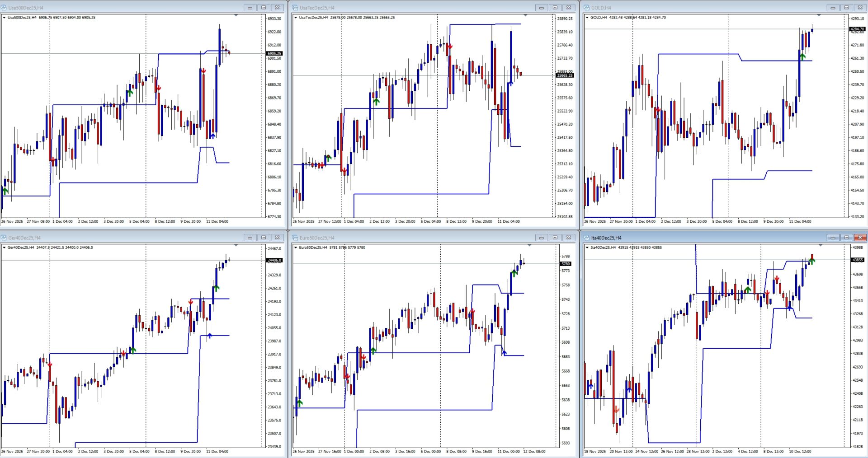Minimize the Euro50Dec25 chart window
The image size is (868, 458).
541,238
